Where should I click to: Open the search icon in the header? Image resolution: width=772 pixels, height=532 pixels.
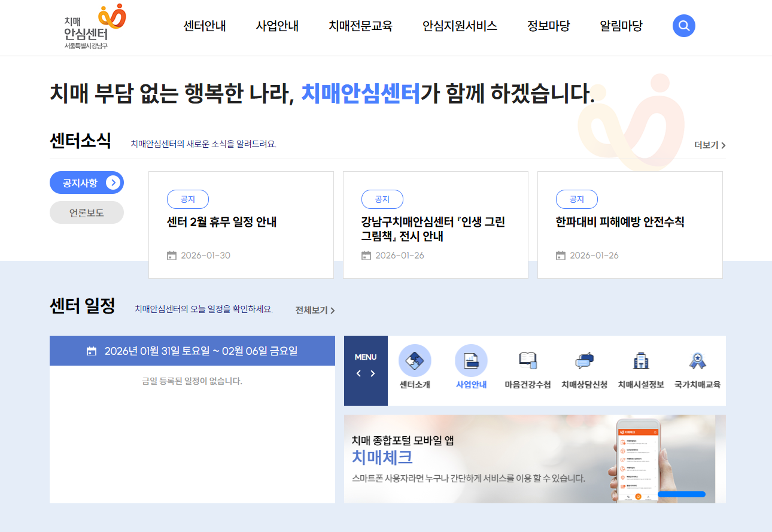(x=683, y=26)
